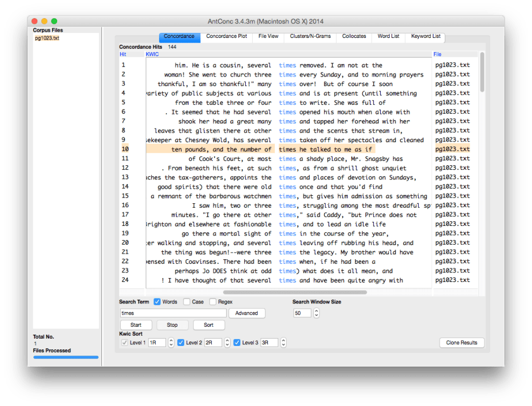
Task: Open the Word List tab
Action: tap(389, 36)
